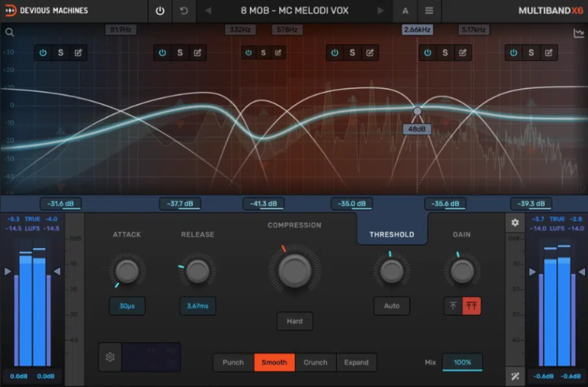588x387 pixels.
Task: Open the preset name 8 MOB - MC MELODI VOX
Action: click(294, 11)
